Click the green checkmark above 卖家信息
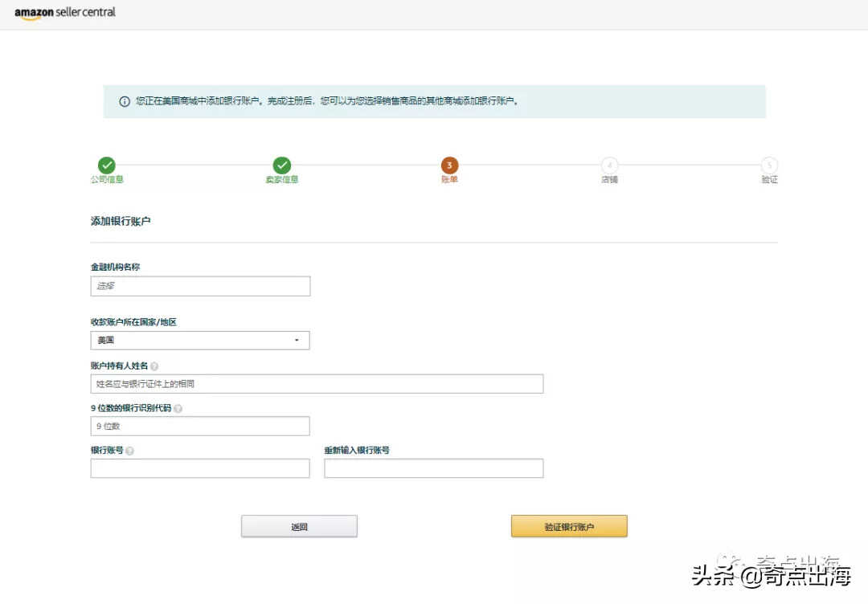 point(281,165)
